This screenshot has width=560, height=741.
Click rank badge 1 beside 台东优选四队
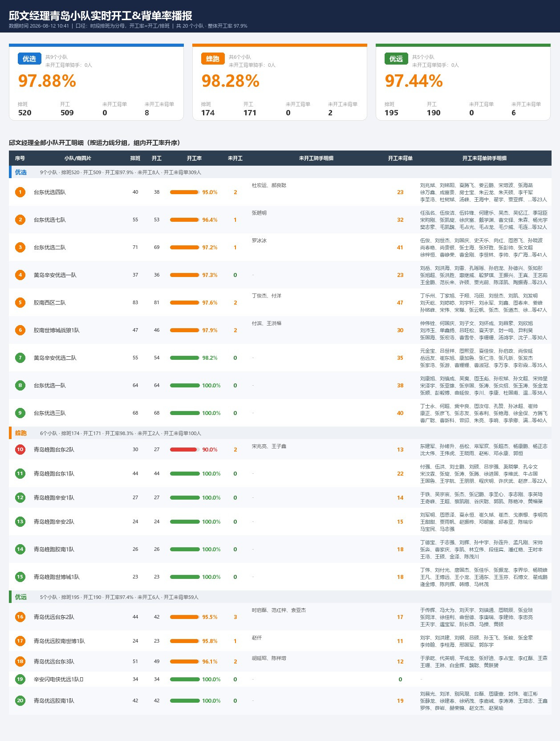coord(20,192)
